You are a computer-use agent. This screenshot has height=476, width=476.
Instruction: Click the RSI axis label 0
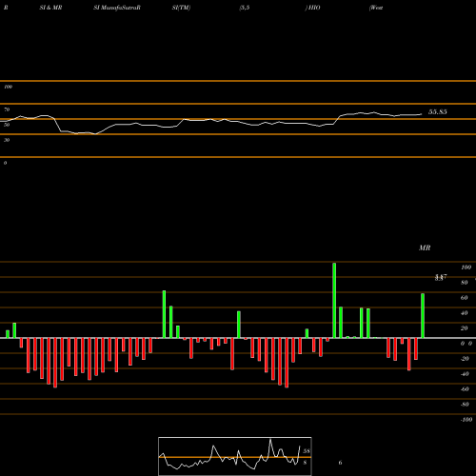click(x=5, y=163)
